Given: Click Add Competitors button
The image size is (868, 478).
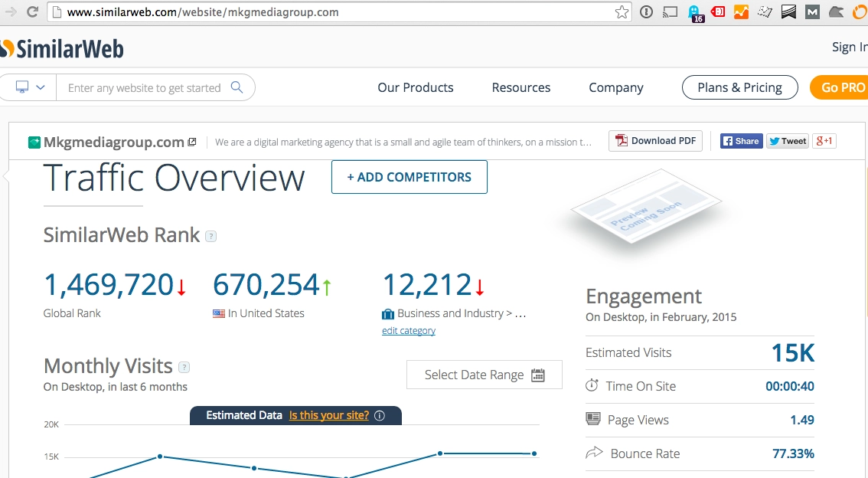Looking at the screenshot, I should [x=409, y=177].
